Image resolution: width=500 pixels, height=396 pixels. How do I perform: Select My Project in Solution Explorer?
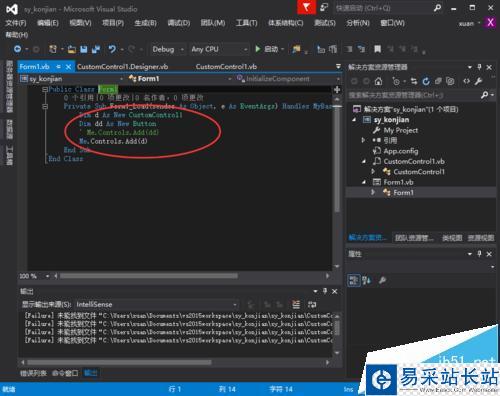point(401,130)
